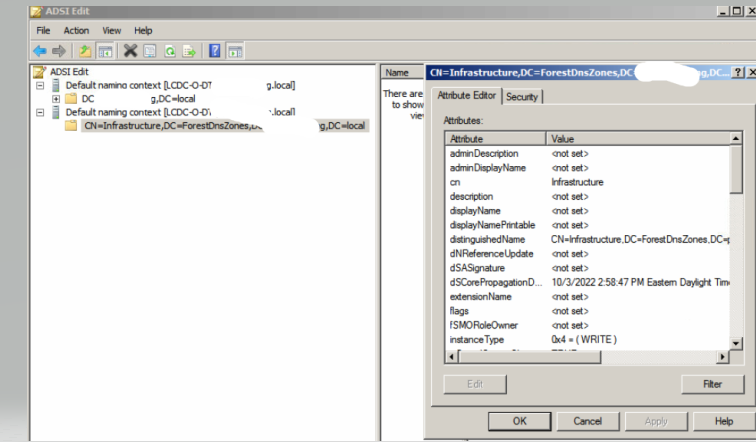Click the ADSI Edit root node icon

coord(39,72)
